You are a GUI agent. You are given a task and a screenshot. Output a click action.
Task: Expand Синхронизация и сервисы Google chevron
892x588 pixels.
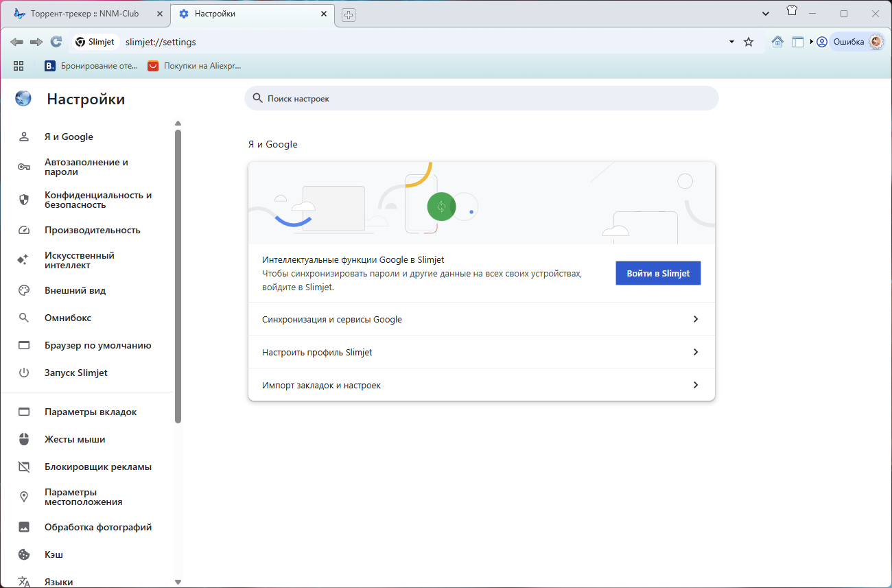[x=696, y=319]
